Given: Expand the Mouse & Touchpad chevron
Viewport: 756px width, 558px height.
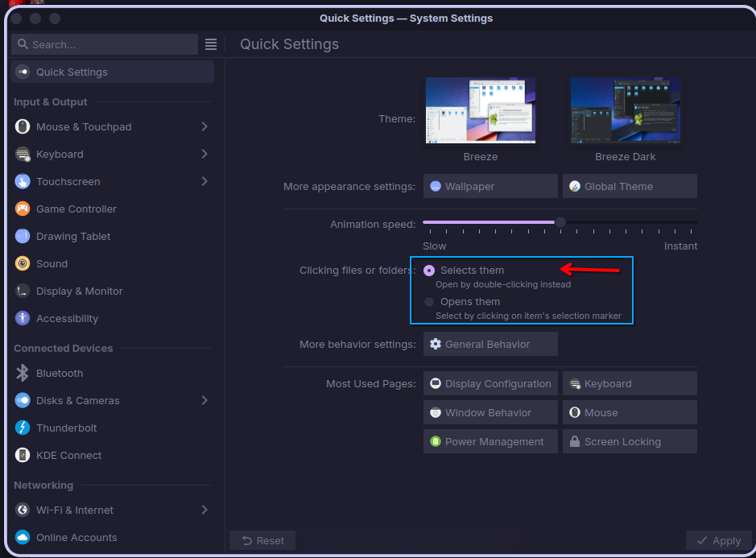Looking at the screenshot, I should [x=204, y=126].
